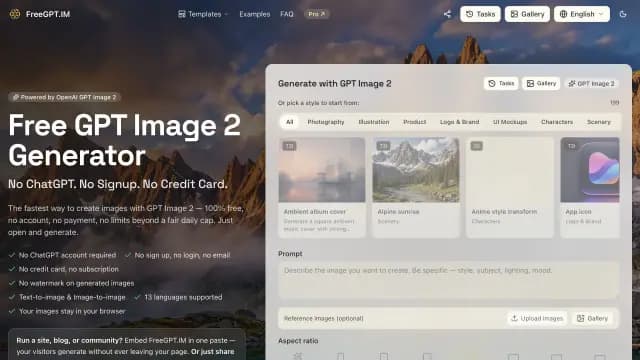Click 'Generate with GPT Image 2' heading
The image size is (640, 360).
335,83
